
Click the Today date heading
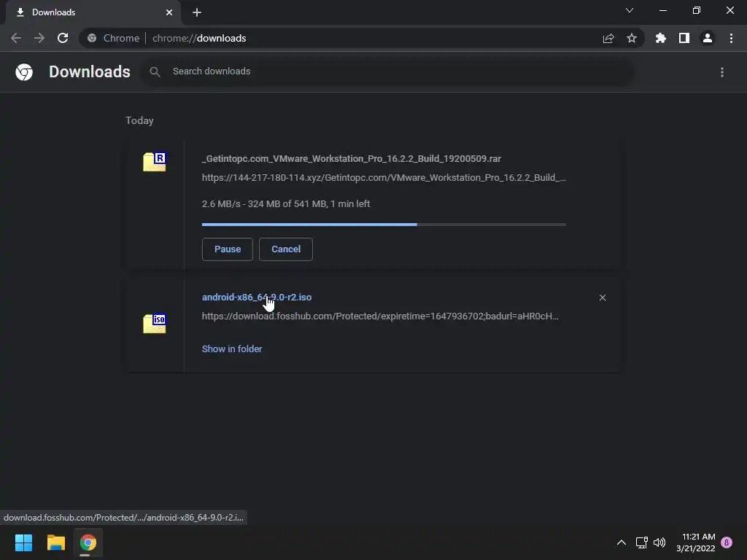139,120
